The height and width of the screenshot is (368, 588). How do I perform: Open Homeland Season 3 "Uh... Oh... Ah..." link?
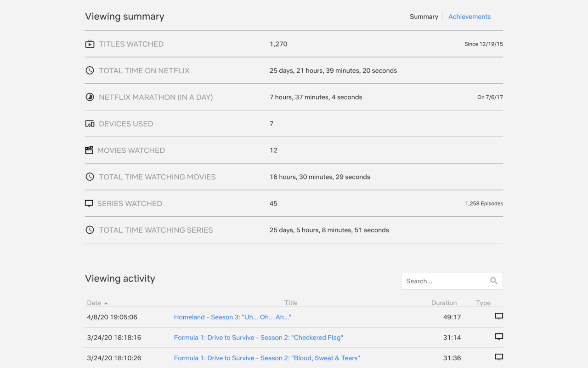232,317
